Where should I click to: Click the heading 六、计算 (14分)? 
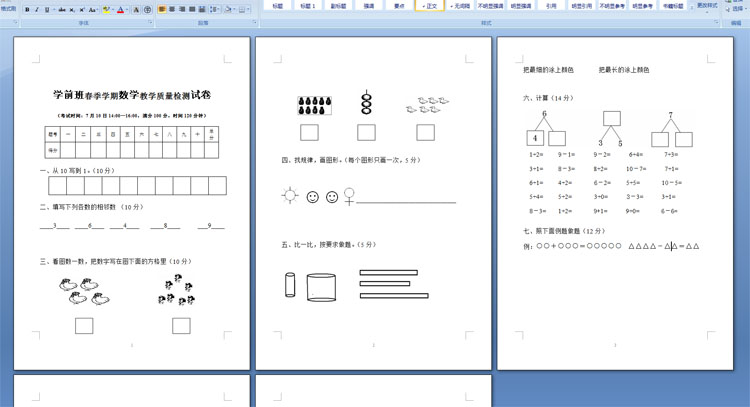[548, 98]
